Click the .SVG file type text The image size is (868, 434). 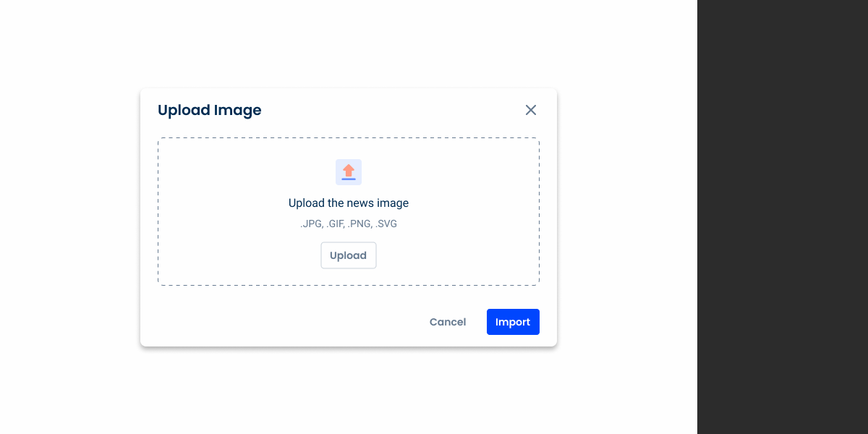point(386,224)
